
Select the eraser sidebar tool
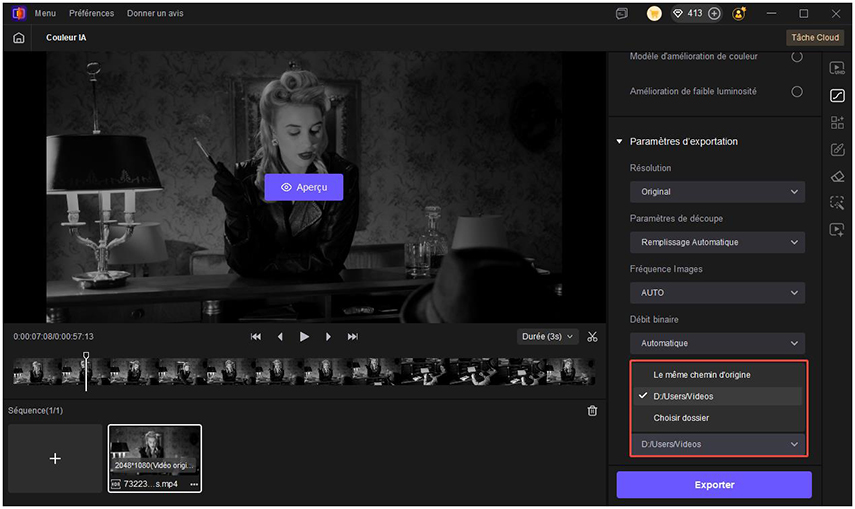tap(837, 176)
